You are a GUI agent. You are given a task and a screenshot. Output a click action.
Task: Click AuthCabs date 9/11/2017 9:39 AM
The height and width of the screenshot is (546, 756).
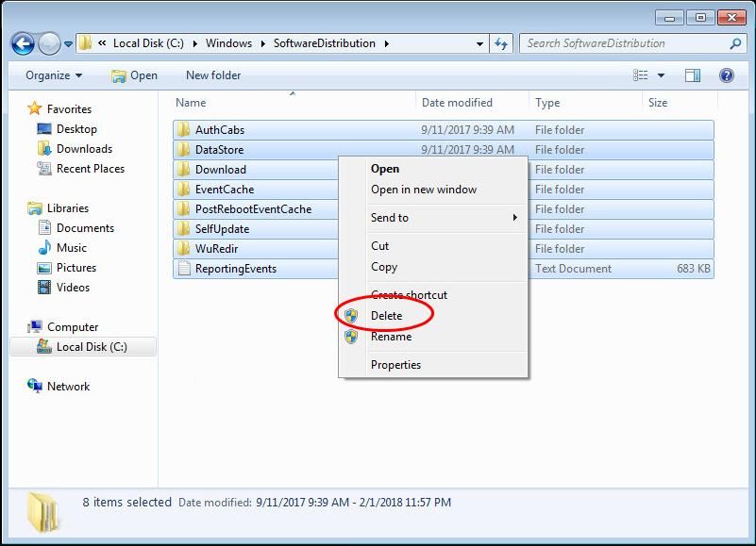coord(467,130)
